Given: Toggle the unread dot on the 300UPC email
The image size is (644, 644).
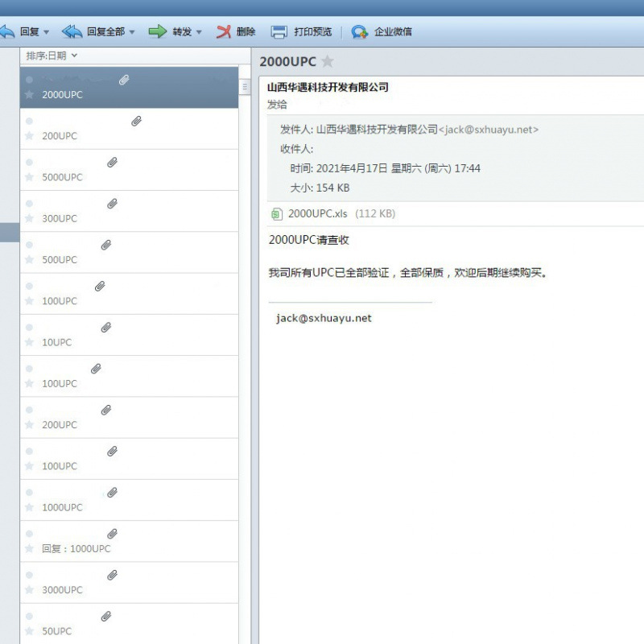Looking at the screenshot, I should click(x=28, y=202).
